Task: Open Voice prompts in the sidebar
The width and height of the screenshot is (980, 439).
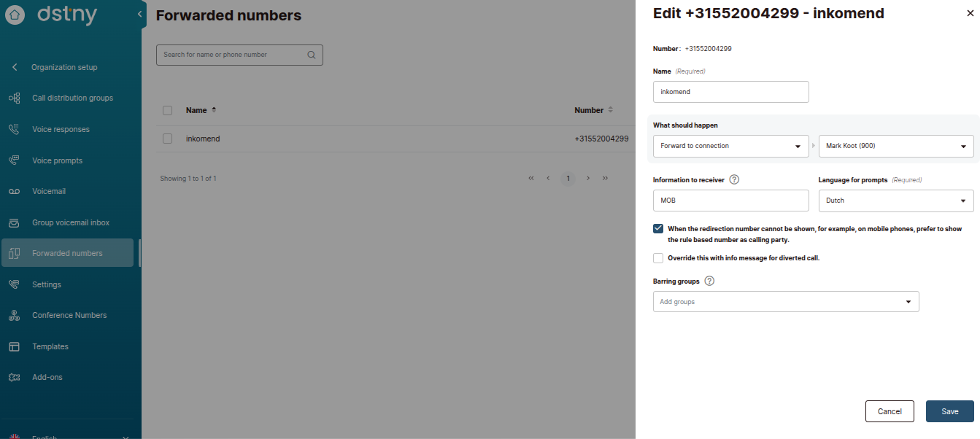Action: click(x=57, y=160)
